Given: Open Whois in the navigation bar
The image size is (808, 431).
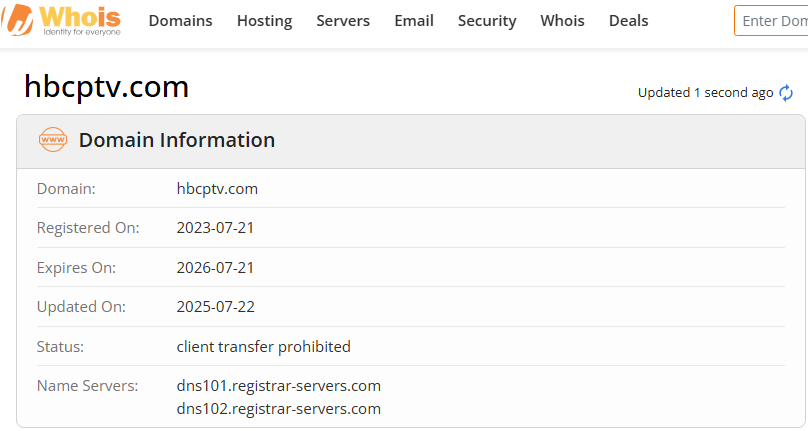Looking at the screenshot, I should [562, 20].
